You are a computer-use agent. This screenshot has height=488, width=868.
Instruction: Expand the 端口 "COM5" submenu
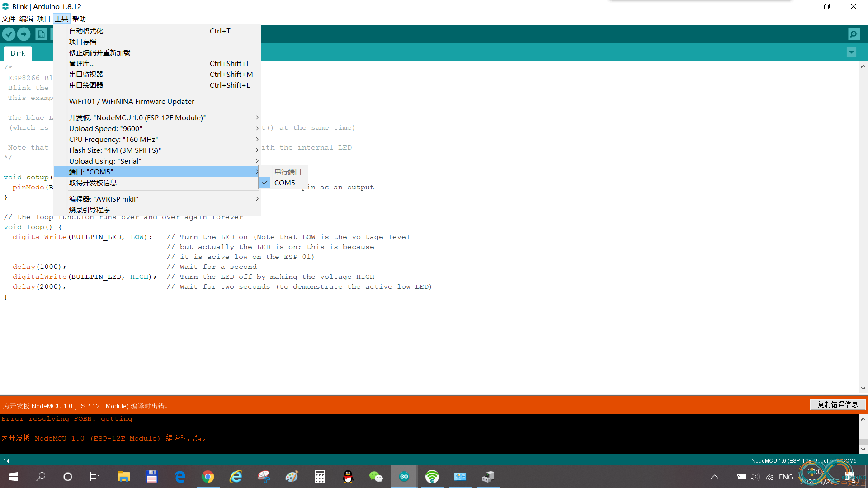[157, 172]
